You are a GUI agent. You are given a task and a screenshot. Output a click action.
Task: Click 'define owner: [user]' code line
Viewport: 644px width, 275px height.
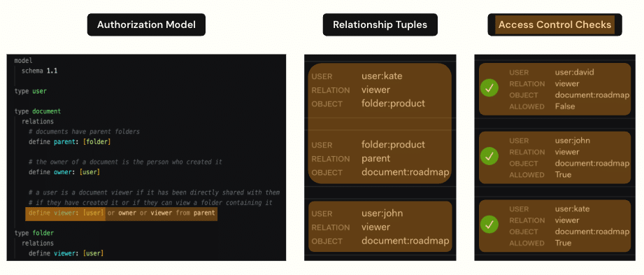(x=64, y=172)
